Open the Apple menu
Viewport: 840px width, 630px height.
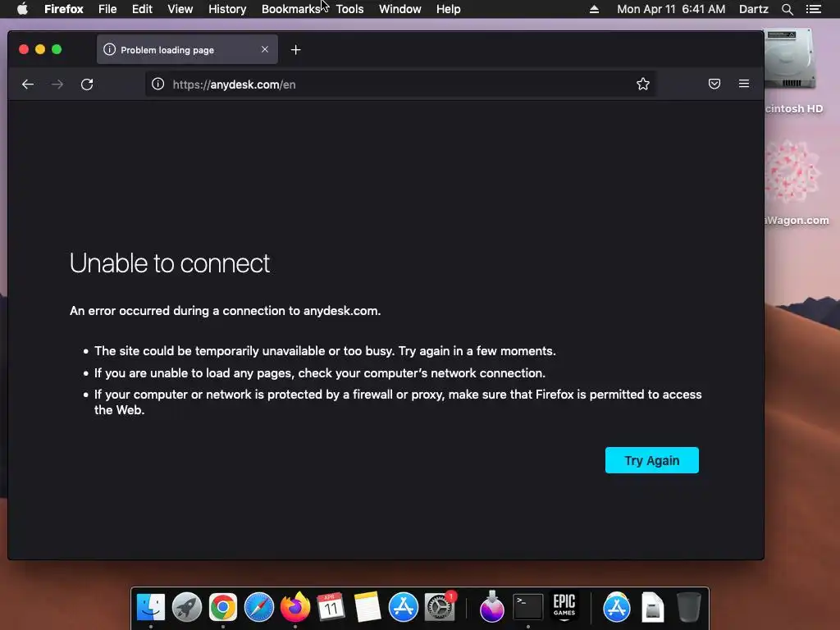tap(22, 9)
